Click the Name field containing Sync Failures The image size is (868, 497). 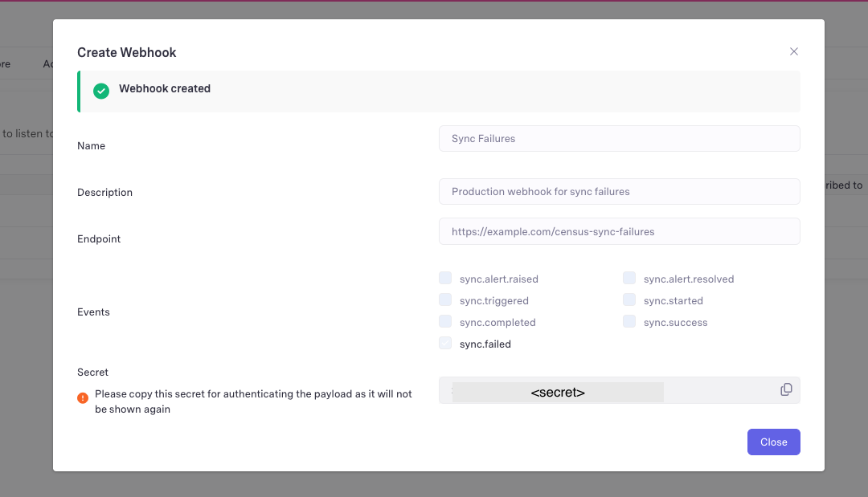tap(619, 138)
